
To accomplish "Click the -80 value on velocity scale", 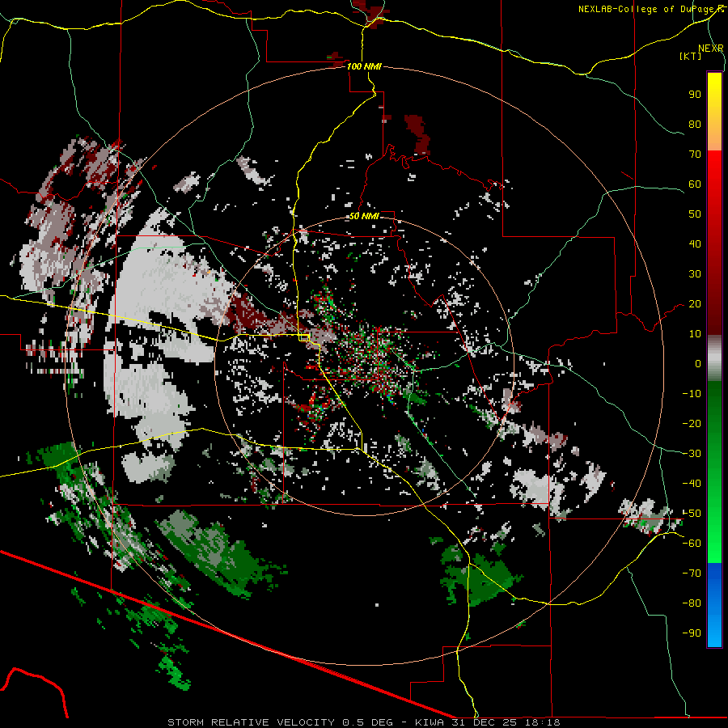I will [x=692, y=603].
